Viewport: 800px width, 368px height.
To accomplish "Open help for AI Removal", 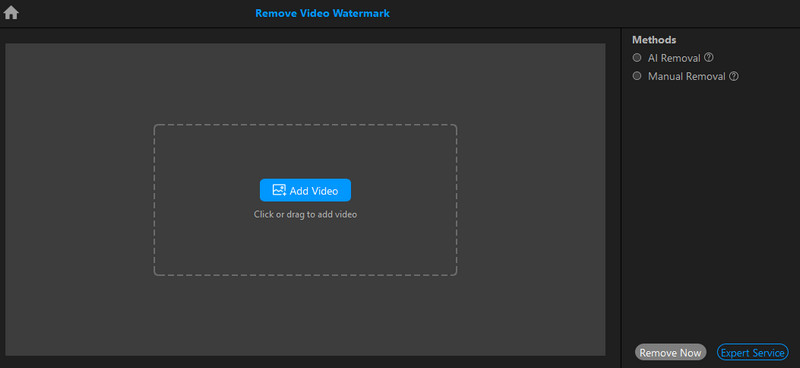I will 708,58.
